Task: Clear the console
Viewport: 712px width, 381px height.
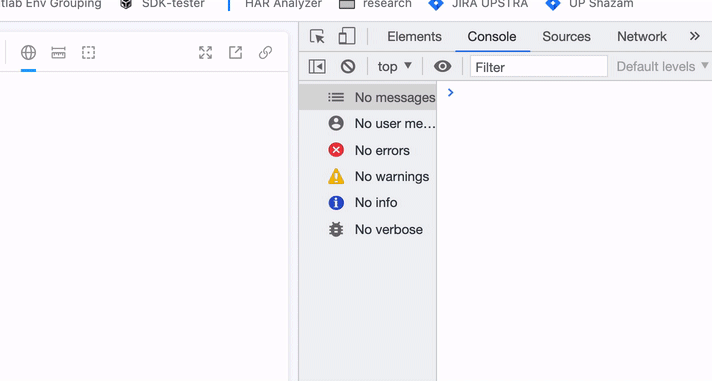Action: pyautogui.click(x=348, y=67)
